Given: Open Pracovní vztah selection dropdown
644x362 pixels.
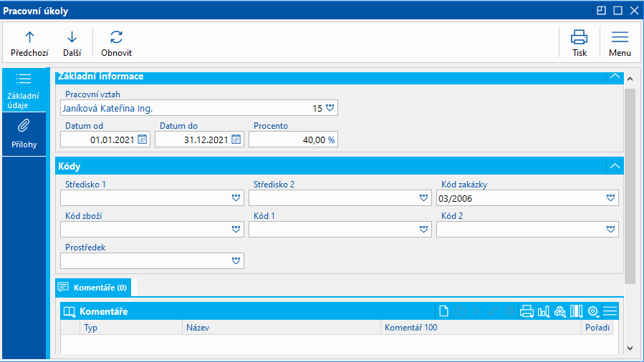Looking at the screenshot, I should (x=330, y=108).
